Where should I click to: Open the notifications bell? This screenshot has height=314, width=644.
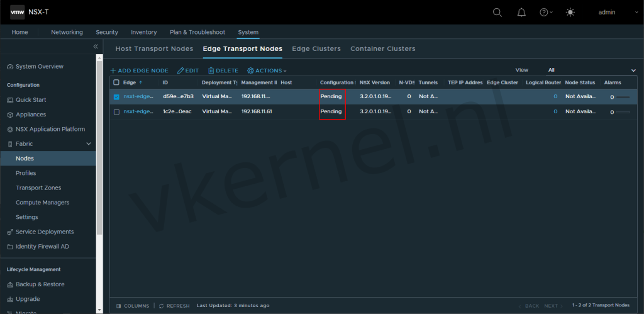(x=521, y=13)
